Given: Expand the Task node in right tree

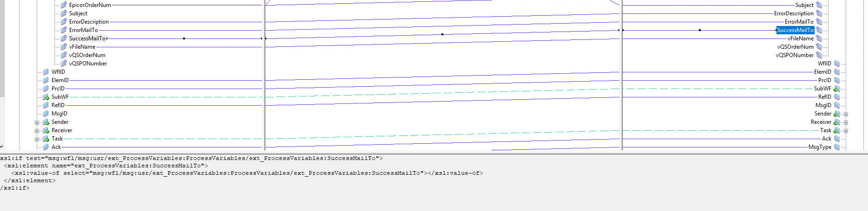Looking at the screenshot, I should coord(846,131).
